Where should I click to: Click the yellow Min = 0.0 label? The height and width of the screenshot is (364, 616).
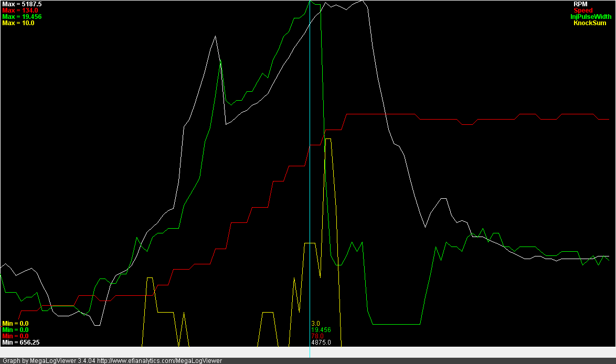point(15,324)
